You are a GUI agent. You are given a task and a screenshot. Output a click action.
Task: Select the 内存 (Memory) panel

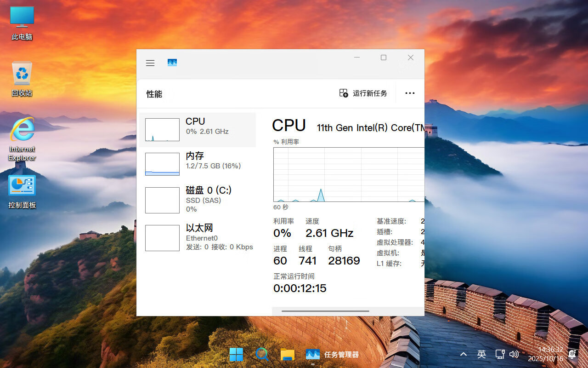[x=198, y=164]
